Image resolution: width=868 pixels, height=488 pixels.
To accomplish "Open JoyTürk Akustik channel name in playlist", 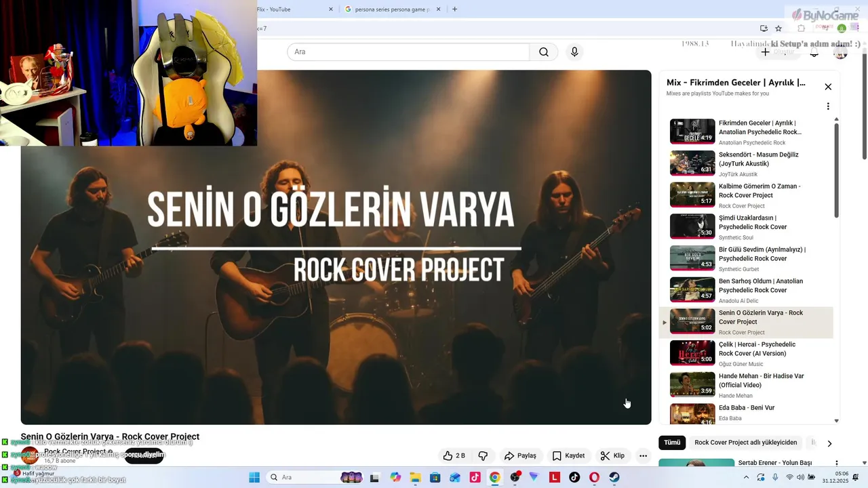I will coord(738,174).
